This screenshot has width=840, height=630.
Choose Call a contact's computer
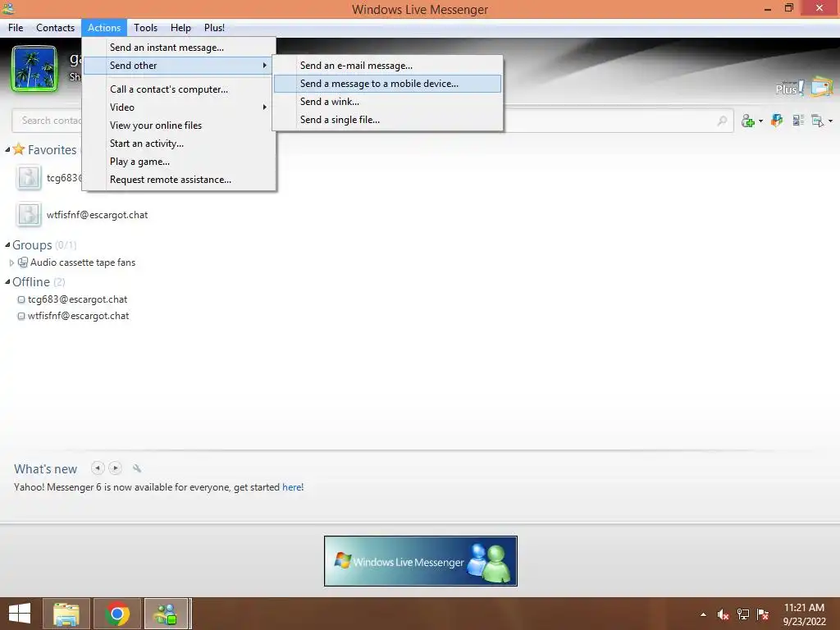click(x=179, y=89)
